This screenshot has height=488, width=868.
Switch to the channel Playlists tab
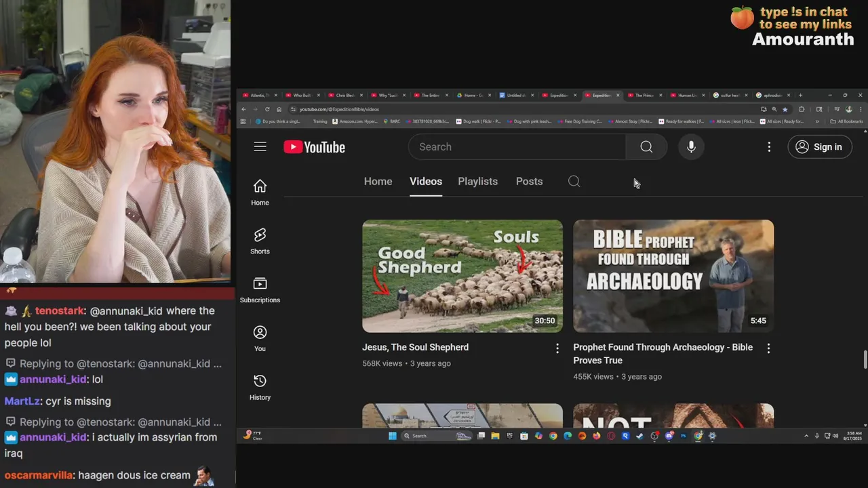point(477,182)
